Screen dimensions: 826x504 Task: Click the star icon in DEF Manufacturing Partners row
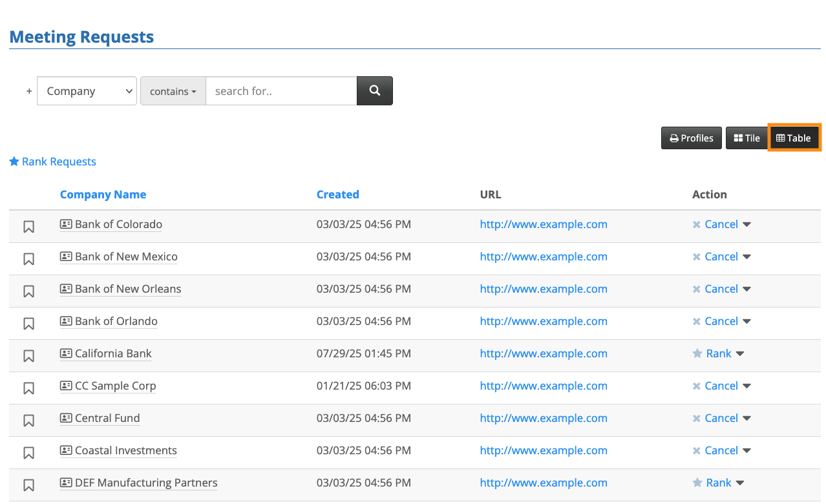(697, 483)
